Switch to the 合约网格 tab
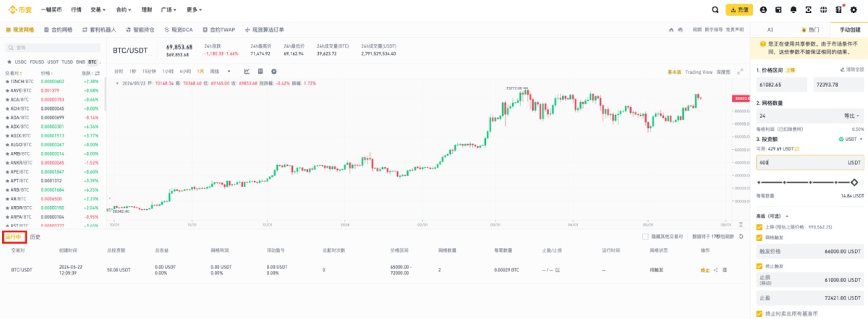Image resolution: width=868 pixels, height=319 pixels. [59, 30]
